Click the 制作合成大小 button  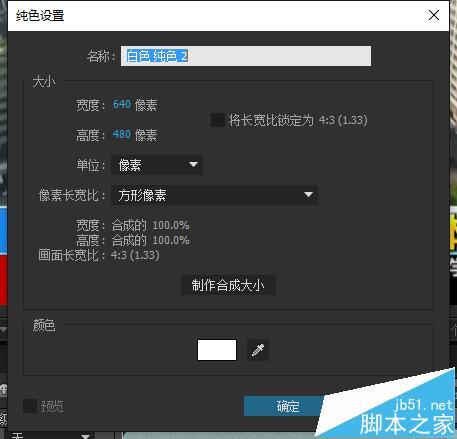coord(228,285)
